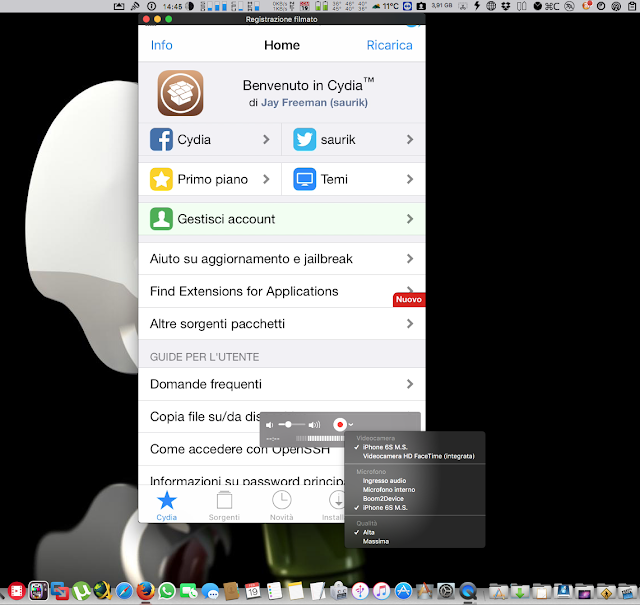This screenshot has height=605, width=640.
Task: Tap chevron on Domande frequenti row
Action: pos(410,384)
